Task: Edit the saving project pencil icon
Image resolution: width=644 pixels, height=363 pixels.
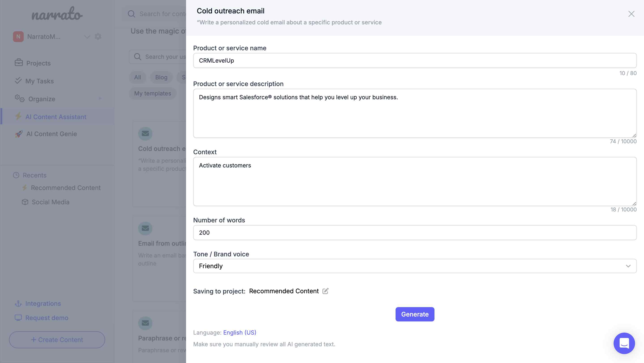Action: click(325, 291)
